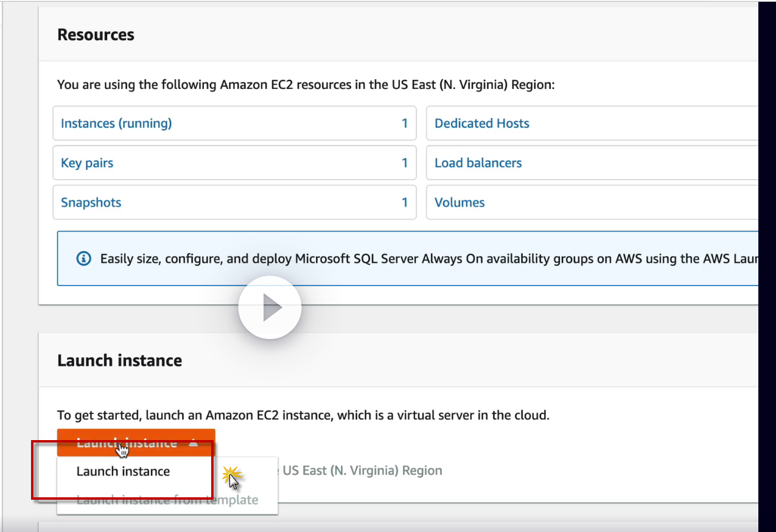Open the Load balancers link
This screenshot has height=532, width=776.
478,163
